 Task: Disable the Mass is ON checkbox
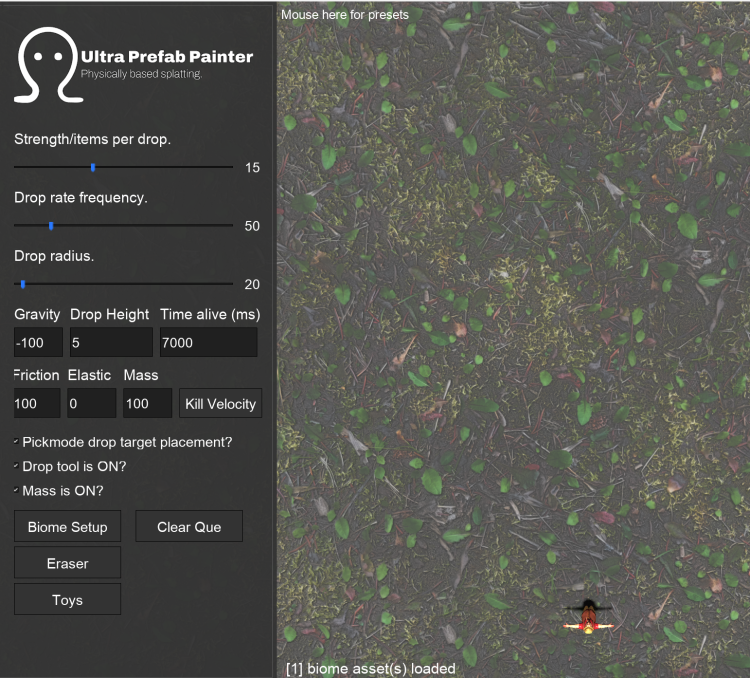[17, 491]
